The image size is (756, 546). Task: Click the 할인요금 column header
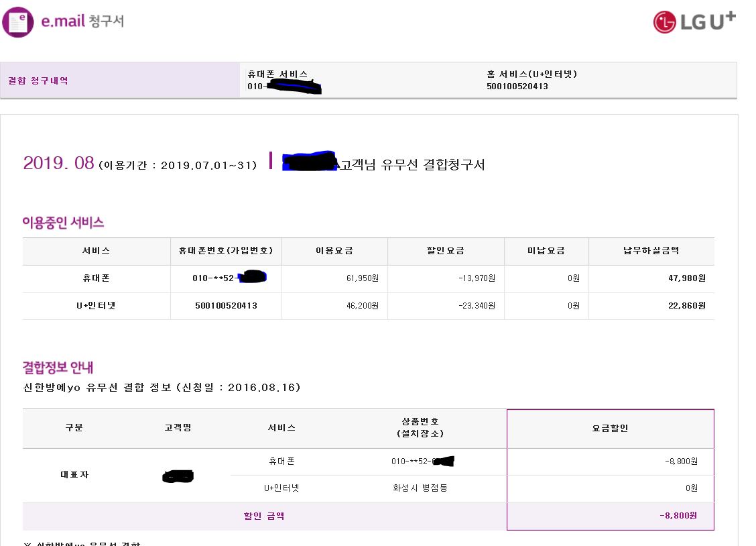point(446,251)
